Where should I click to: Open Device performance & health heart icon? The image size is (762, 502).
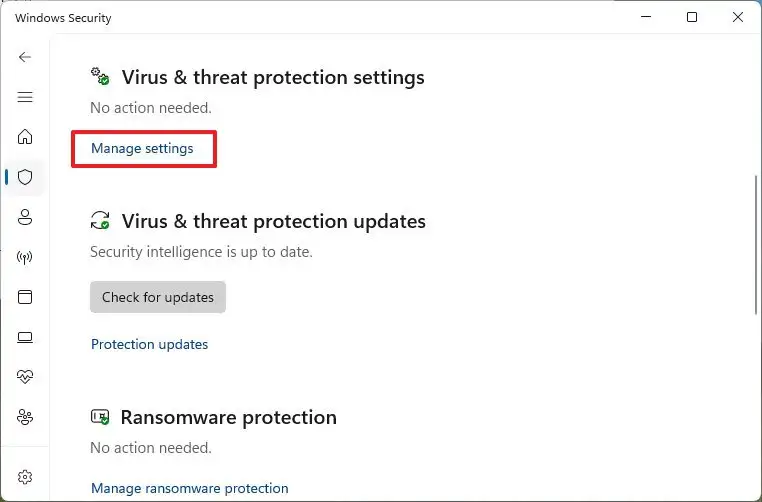25,377
